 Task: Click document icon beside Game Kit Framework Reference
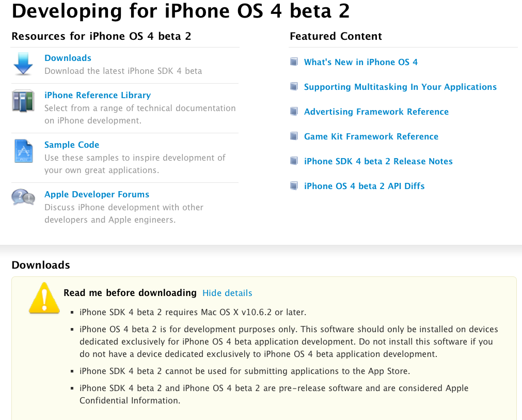click(x=294, y=136)
